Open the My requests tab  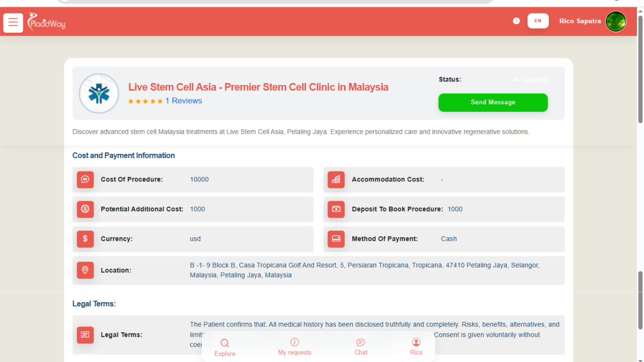(295, 346)
